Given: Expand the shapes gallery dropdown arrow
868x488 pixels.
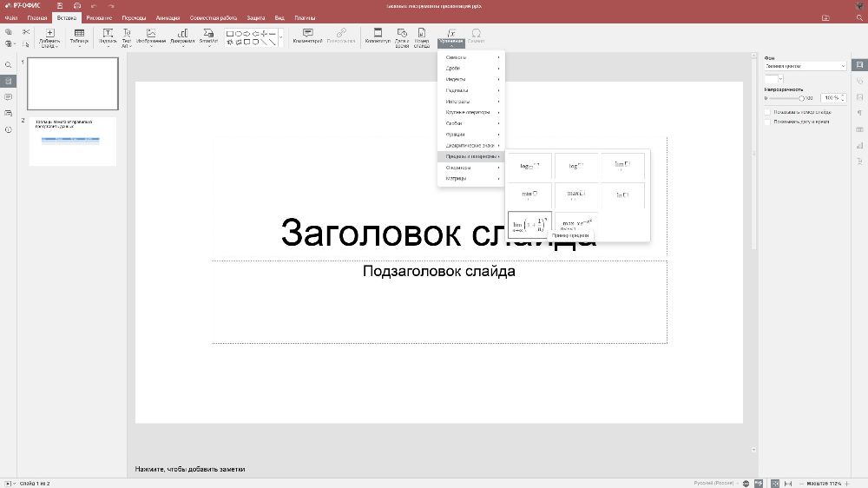Looking at the screenshot, I should click(x=280, y=36).
